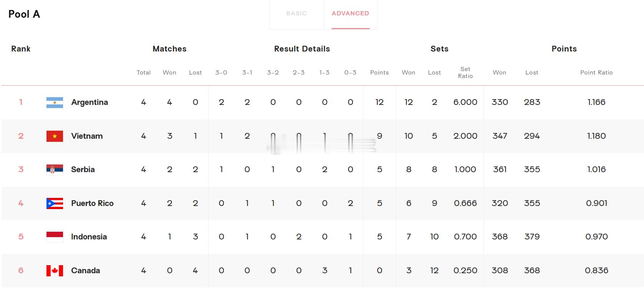This screenshot has height=289, width=644.
Task: Click the Vietnam flag icon
Action: [55, 136]
